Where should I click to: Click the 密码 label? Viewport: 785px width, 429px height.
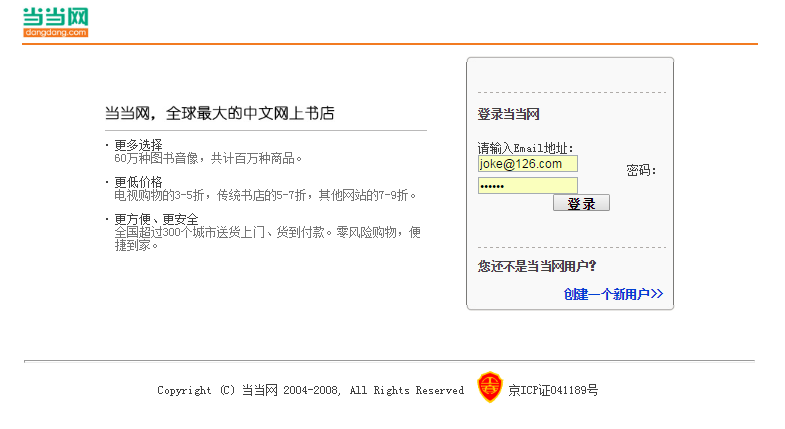[641, 170]
